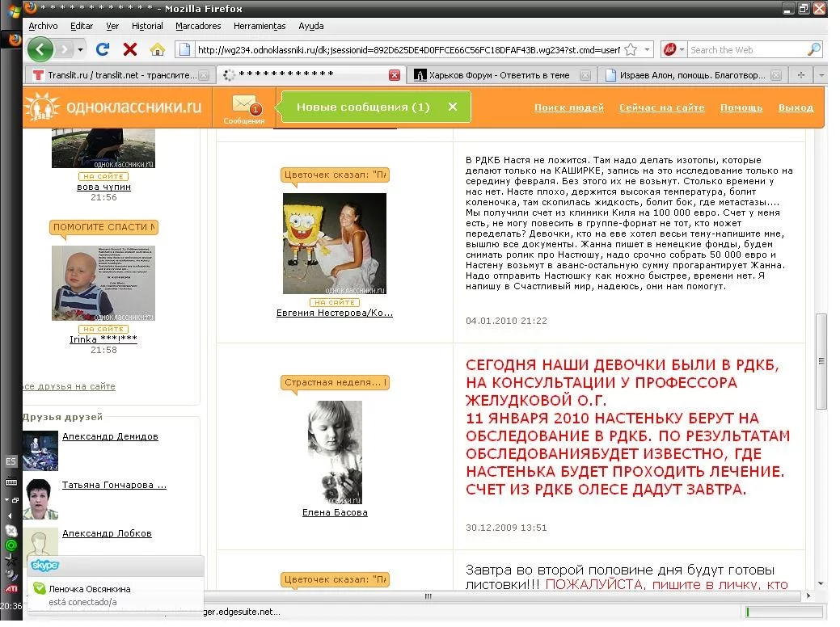Close the Израев Алон tab

coord(776,76)
